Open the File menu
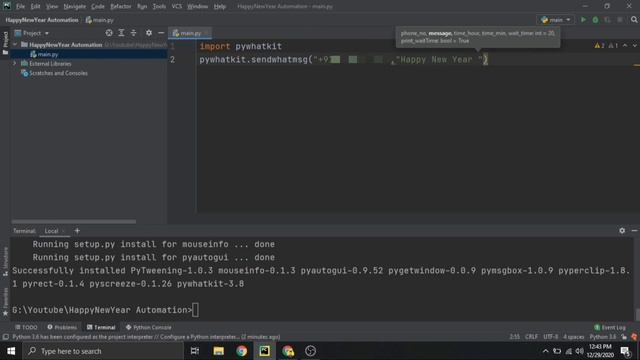 pyautogui.click(x=20, y=7)
